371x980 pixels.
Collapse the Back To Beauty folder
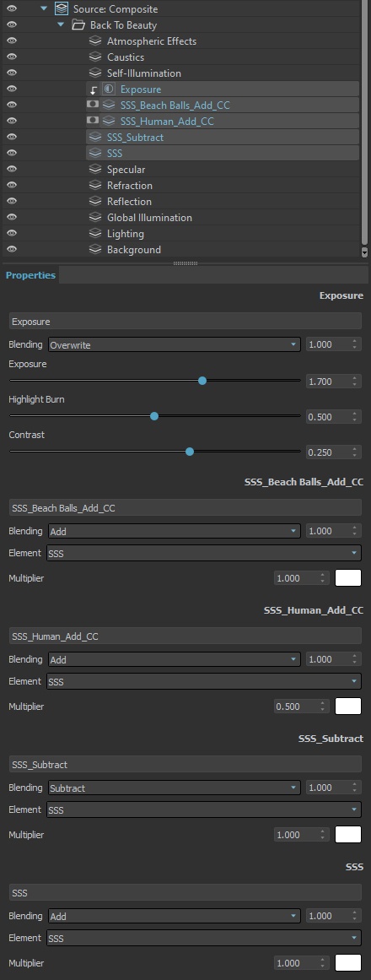tap(61, 25)
